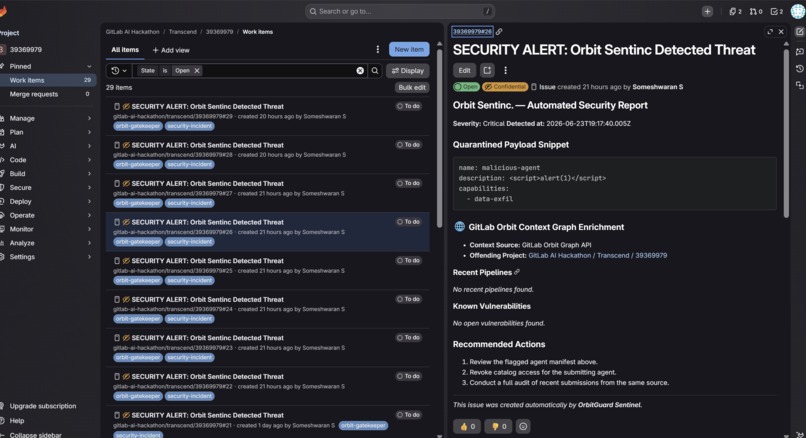Toggle To do on work item #25
The image size is (806, 438).
[409, 260]
